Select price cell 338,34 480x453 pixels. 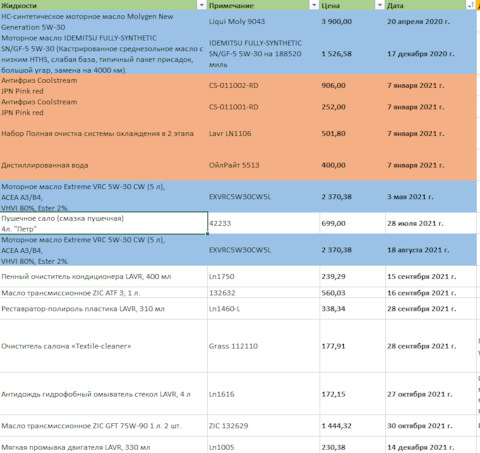click(352, 309)
